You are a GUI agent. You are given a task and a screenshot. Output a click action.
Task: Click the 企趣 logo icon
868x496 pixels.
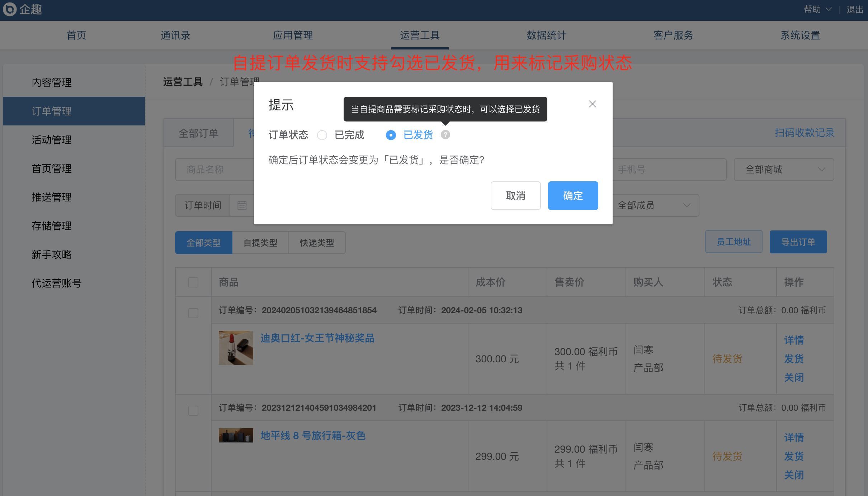[10, 9]
